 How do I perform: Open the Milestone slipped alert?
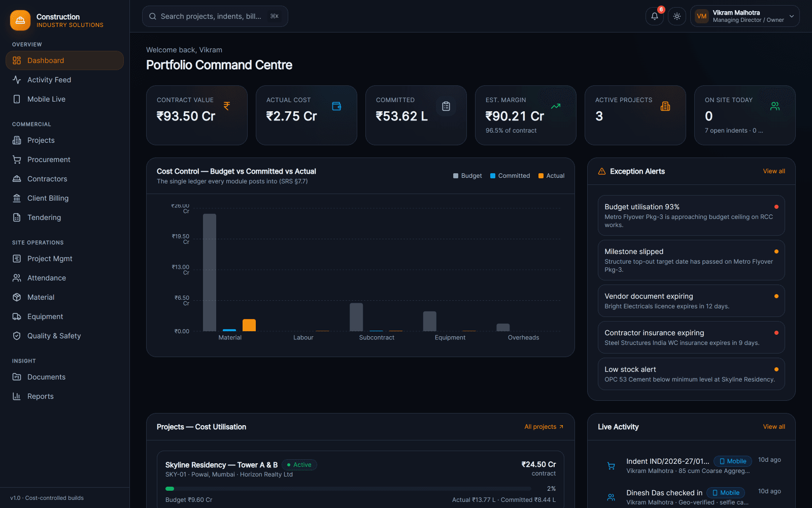click(691, 260)
